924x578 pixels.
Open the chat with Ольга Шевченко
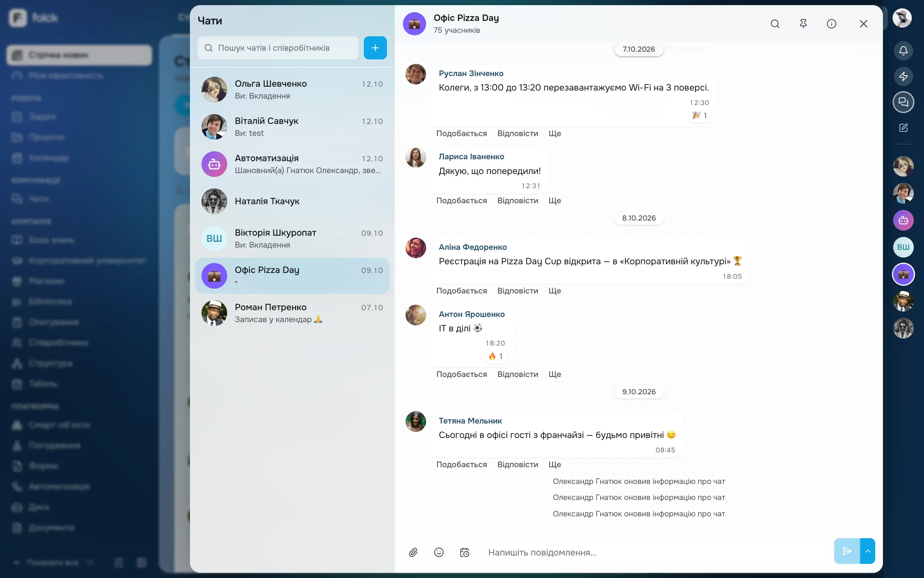292,90
